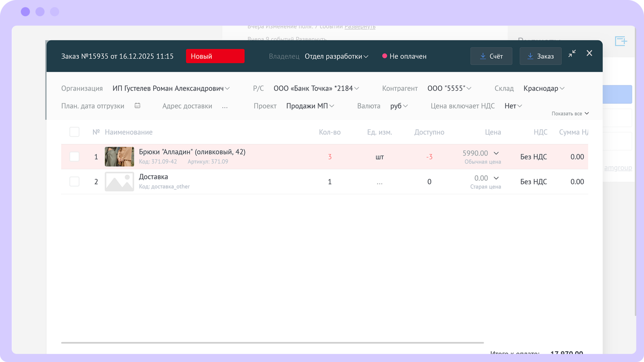
Task: Click the Наименование column header
Action: pyautogui.click(x=128, y=132)
